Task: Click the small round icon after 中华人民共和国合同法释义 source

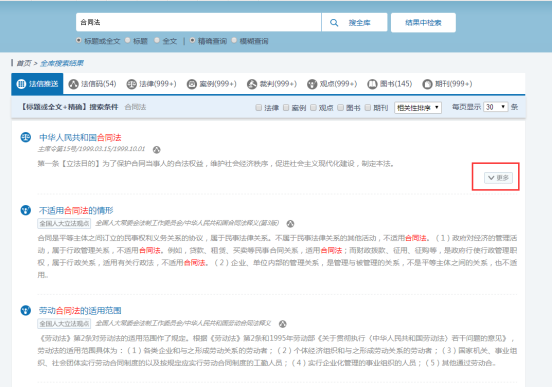Action: (x=290, y=224)
